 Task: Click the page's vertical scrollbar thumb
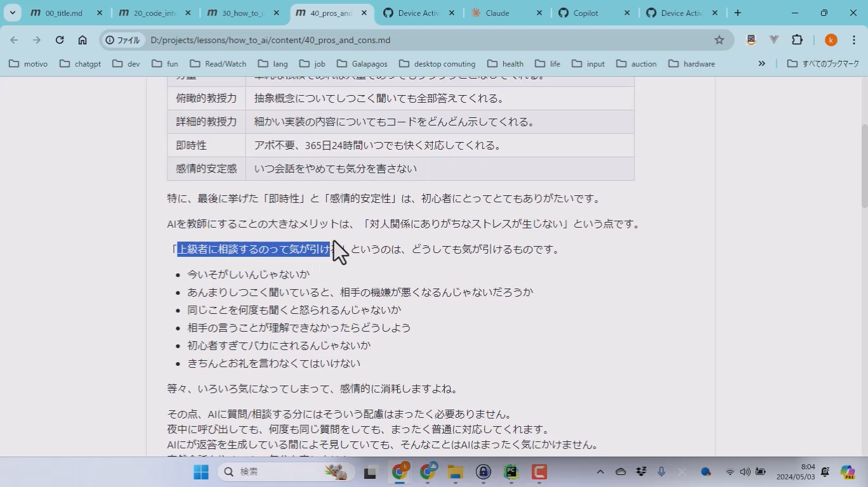click(x=864, y=165)
